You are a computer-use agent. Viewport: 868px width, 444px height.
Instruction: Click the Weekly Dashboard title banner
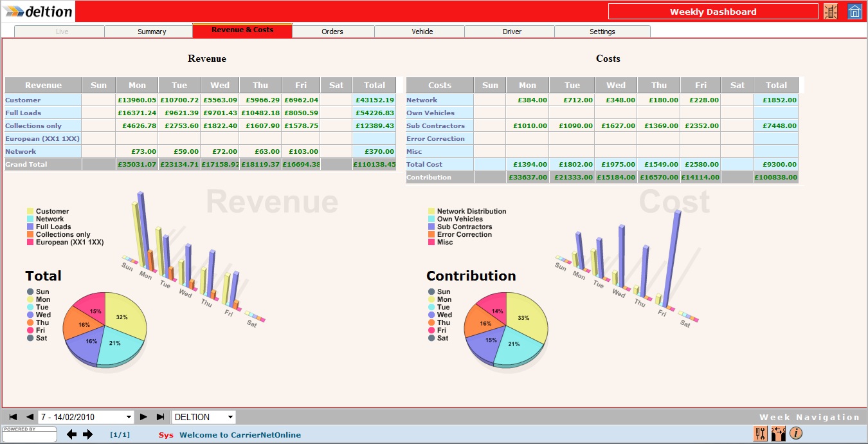pyautogui.click(x=712, y=11)
